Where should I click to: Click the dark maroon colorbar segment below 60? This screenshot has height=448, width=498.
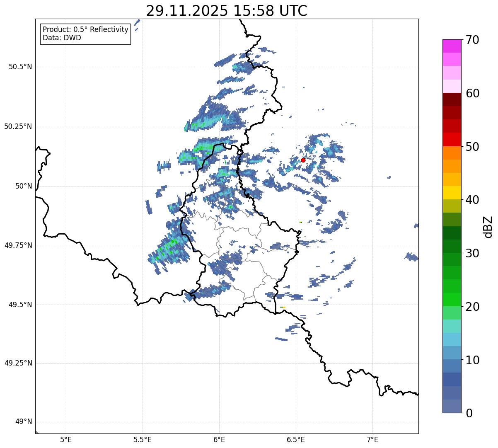(452, 99)
